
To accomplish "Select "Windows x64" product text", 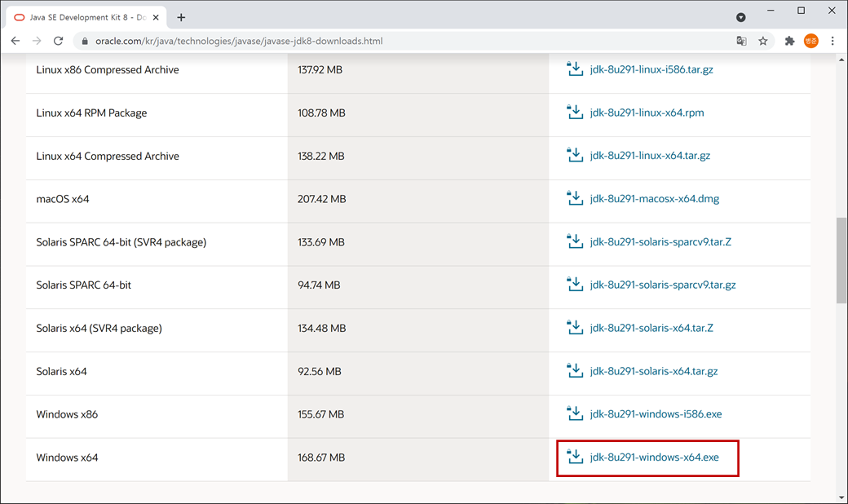I will 67,458.
